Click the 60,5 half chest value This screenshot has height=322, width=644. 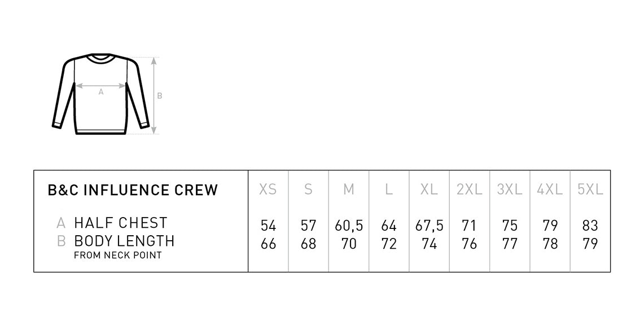tap(349, 226)
